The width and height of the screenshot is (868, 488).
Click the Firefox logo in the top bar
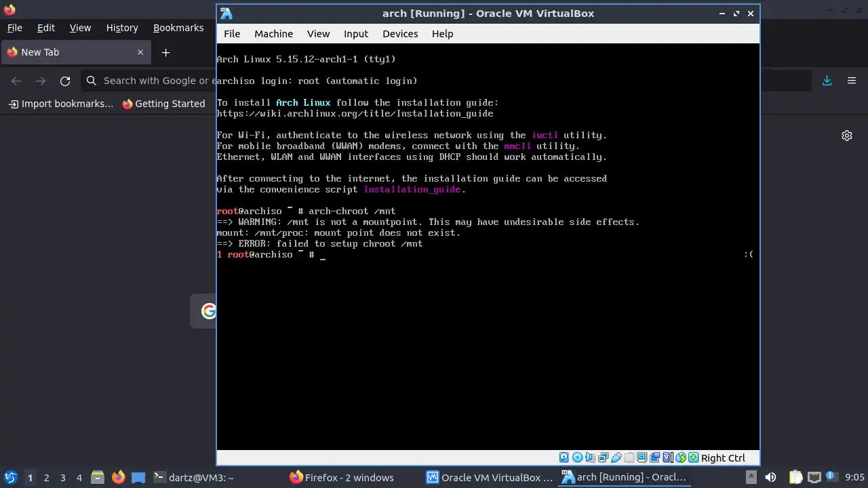(9, 9)
